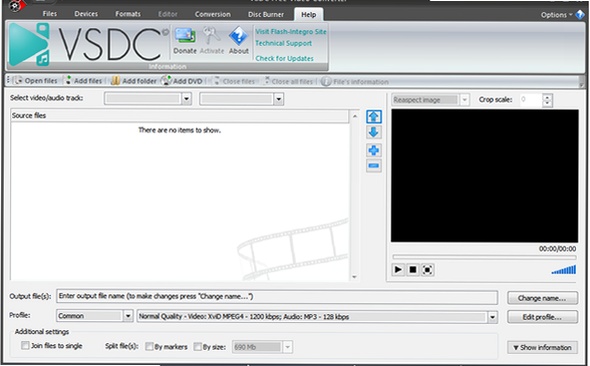The height and width of the screenshot is (366, 590).
Task: Switch to the Files tab
Action: pos(50,14)
